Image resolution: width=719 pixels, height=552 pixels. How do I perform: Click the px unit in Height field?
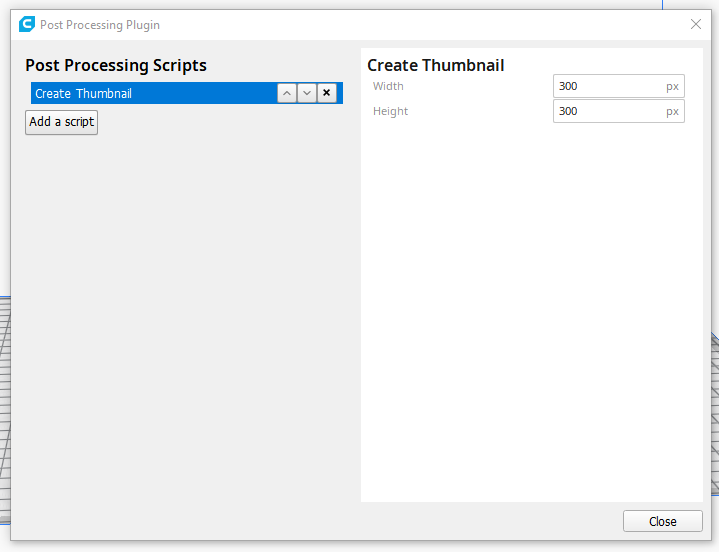coord(672,111)
